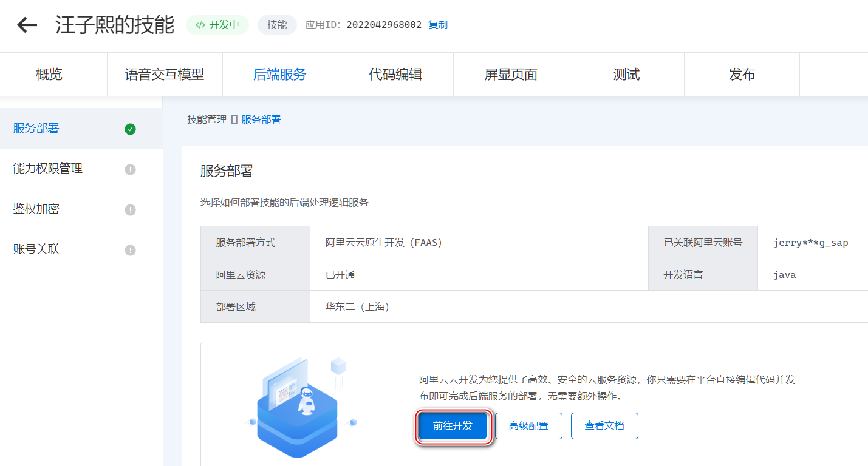Switch to the 测试 tab
The image size is (868, 466).
626,75
